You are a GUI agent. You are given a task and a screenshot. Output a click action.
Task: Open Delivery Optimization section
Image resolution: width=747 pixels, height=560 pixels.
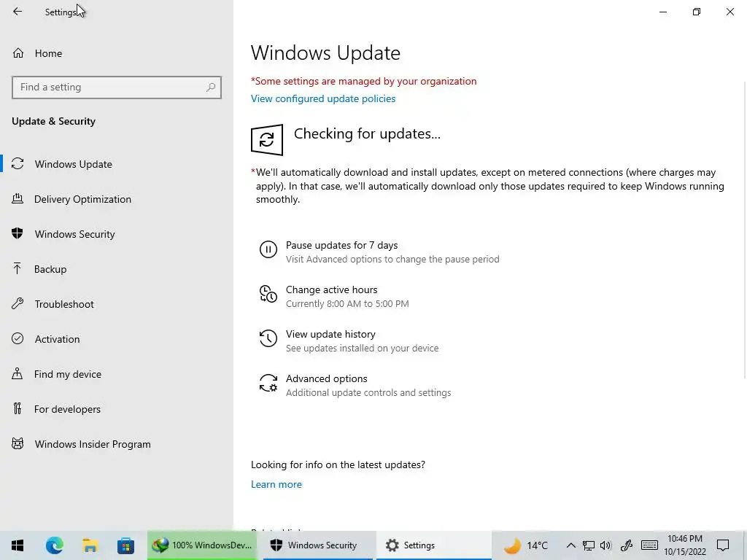(117, 199)
